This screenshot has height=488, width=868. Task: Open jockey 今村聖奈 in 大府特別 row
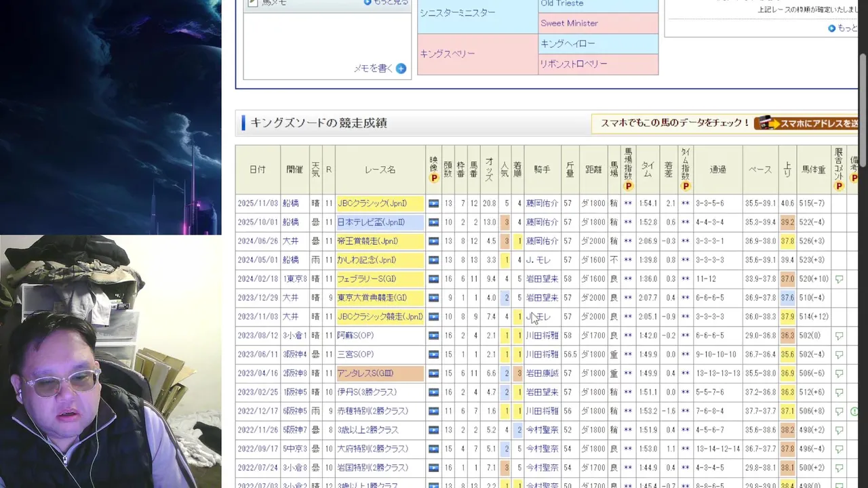pos(542,449)
